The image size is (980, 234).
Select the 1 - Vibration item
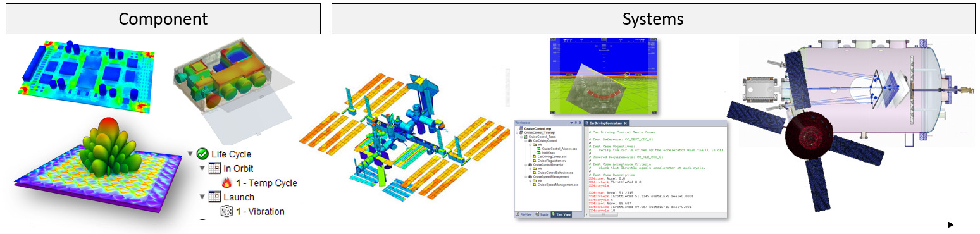pyautogui.click(x=260, y=211)
